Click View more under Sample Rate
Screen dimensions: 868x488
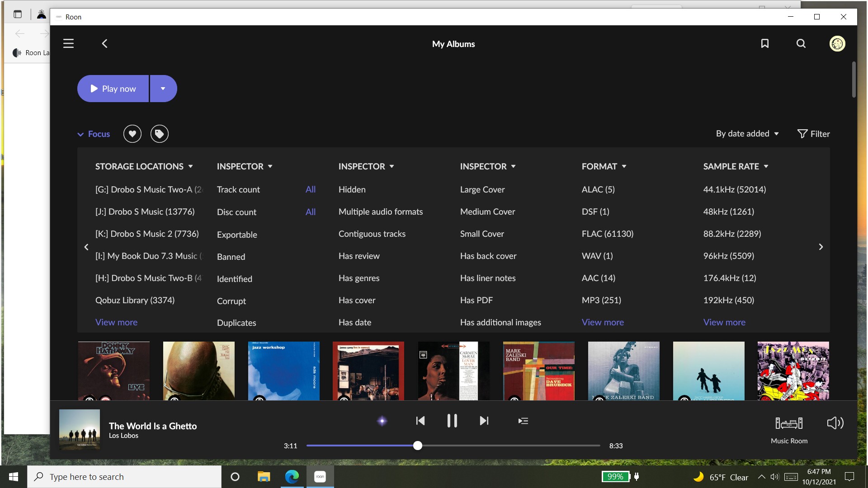724,322
